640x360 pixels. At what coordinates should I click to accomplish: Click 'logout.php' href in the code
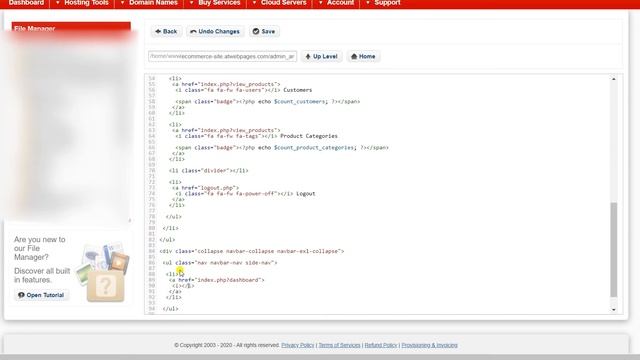pyautogui.click(x=217, y=188)
